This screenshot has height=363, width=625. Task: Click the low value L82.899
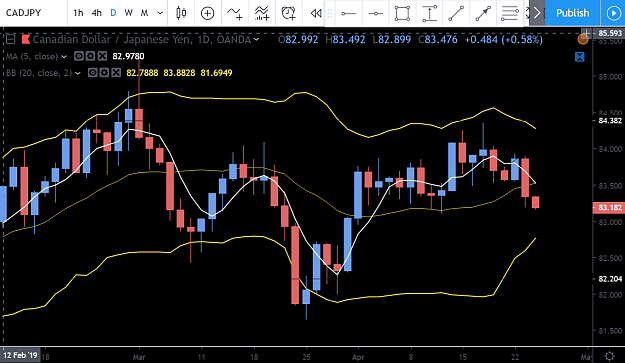tap(392, 39)
